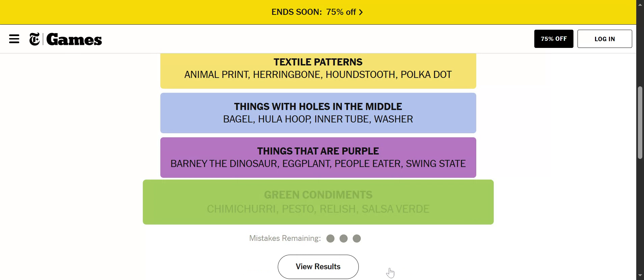Select the yellow Textile Patterns category tile

(318, 70)
